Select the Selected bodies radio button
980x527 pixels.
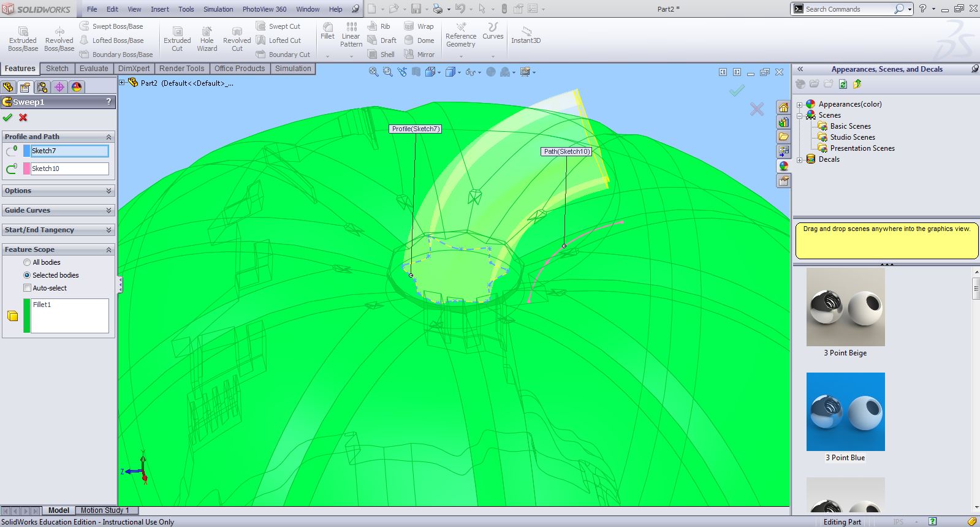(x=27, y=275)
